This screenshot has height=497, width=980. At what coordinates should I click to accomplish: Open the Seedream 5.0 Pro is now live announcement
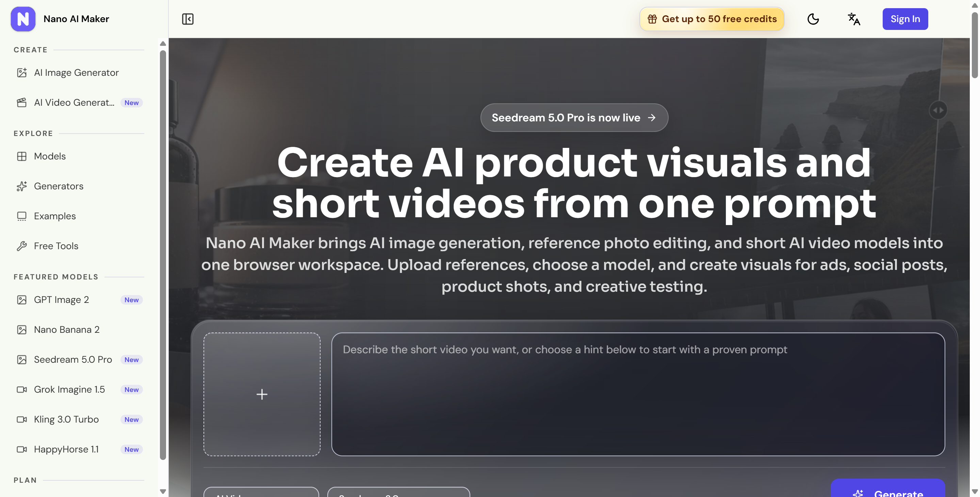point(574,118)
